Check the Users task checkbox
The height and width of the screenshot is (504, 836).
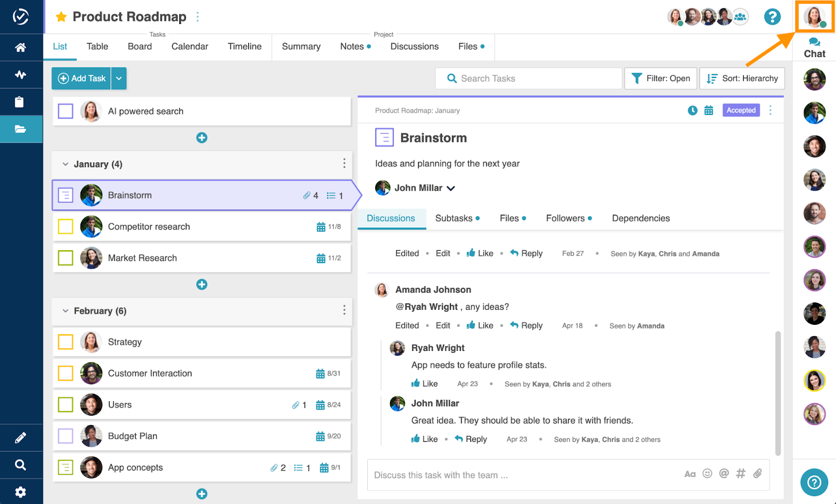click(x=65, y=405)
